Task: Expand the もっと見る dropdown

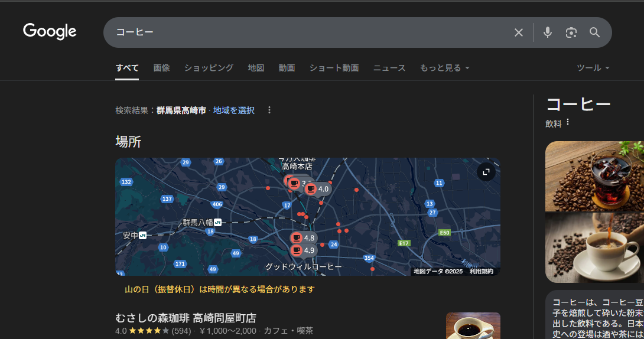Action: click(x=444, y=68)
